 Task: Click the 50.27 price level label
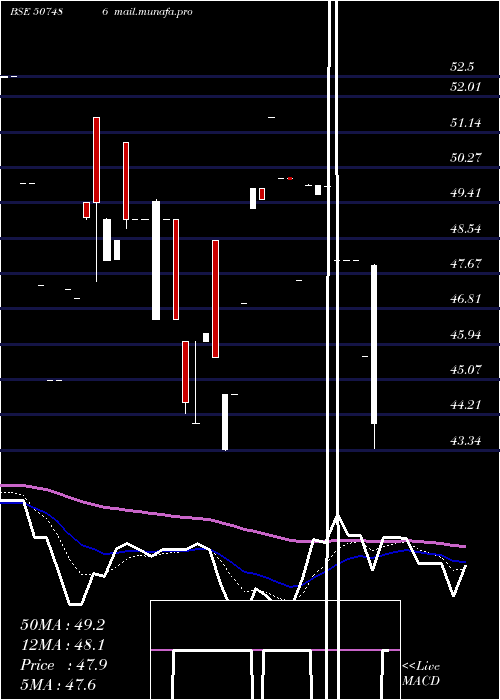(x=466, y=158)
